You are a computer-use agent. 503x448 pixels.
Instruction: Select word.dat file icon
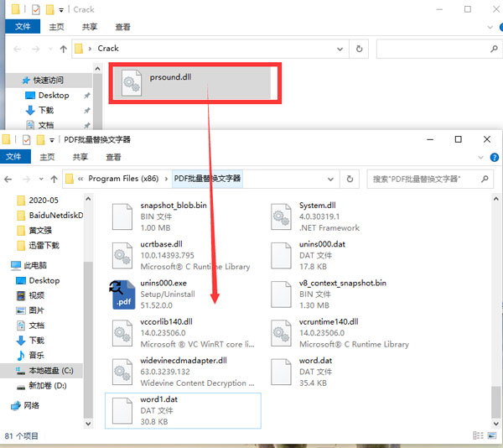[x=281, y=372]
